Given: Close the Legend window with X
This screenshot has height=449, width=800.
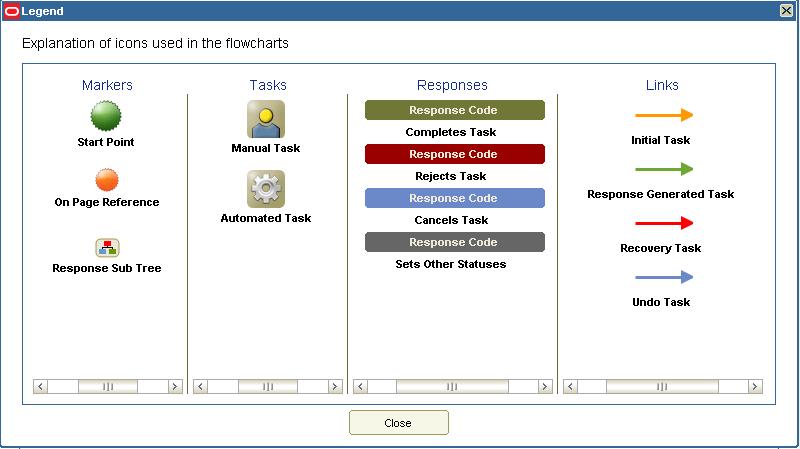Looking at the screenshot, I should click(x=786, y=10).
